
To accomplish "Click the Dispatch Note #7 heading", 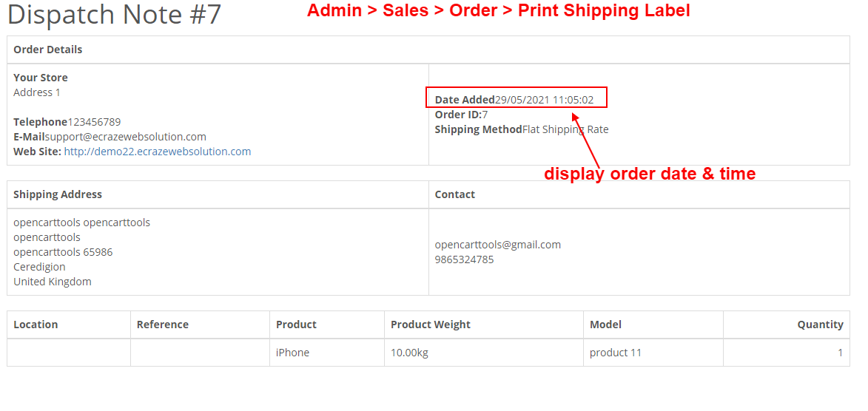I will pos(114,15).
